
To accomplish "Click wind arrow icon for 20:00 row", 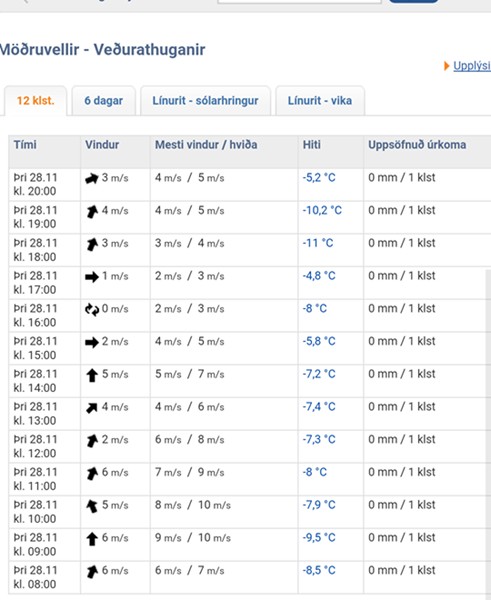I will point(92,178).
